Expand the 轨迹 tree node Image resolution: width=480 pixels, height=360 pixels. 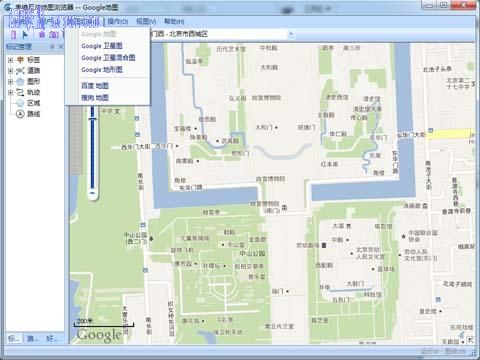coord(10,92)
